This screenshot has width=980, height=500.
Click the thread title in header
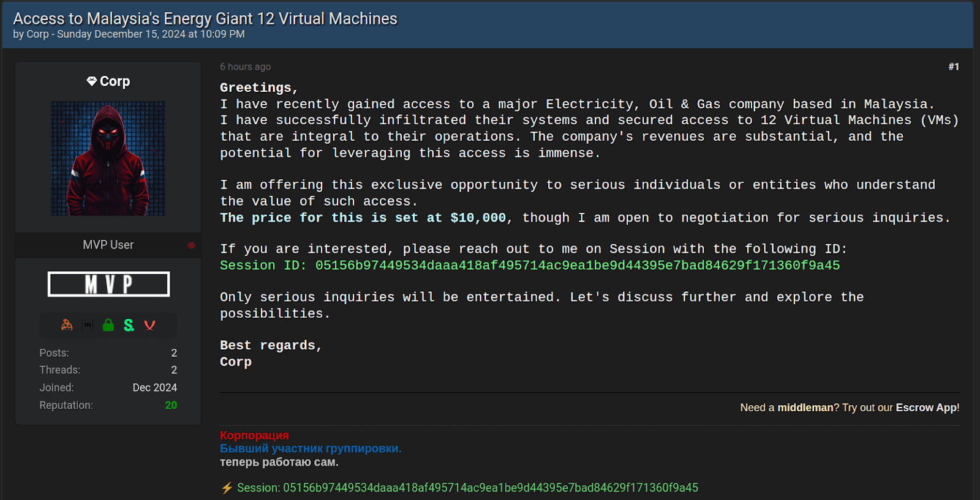(x=205, y=19)
